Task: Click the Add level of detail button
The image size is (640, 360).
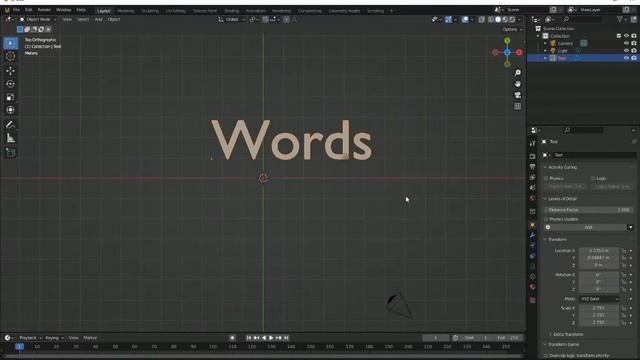Action: (x=588, y=227)
